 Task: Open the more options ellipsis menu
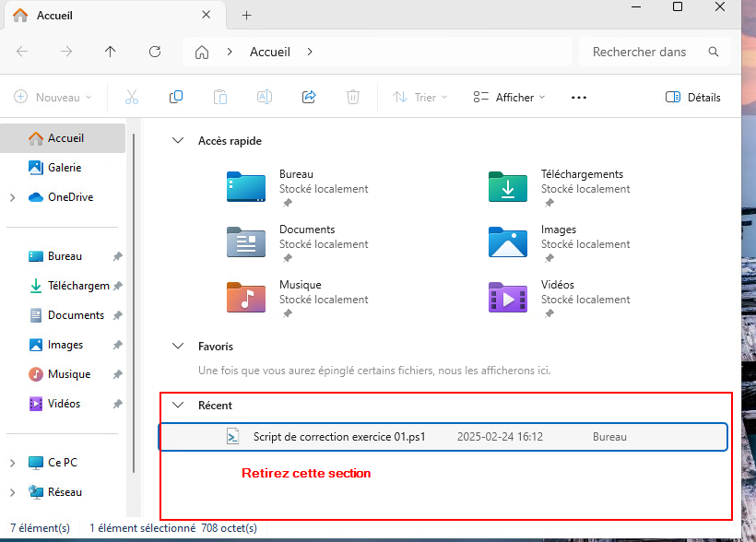tap(579, 98)
